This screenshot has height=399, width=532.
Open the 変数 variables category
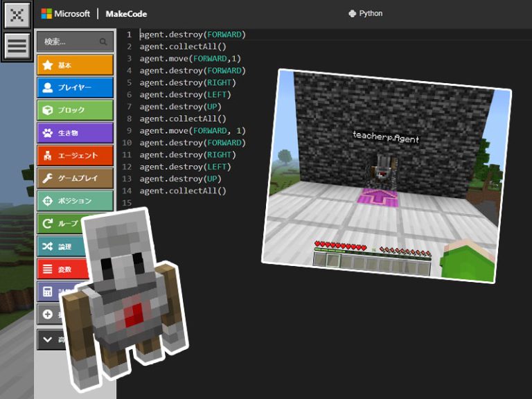pyautogui.click(x=54, y=269)
